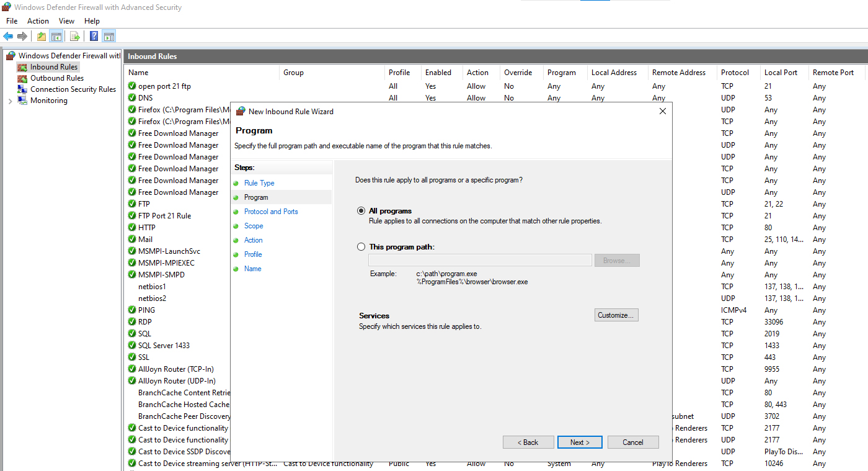Open the Action menu

pyautogui.click(x=38, y=21)
